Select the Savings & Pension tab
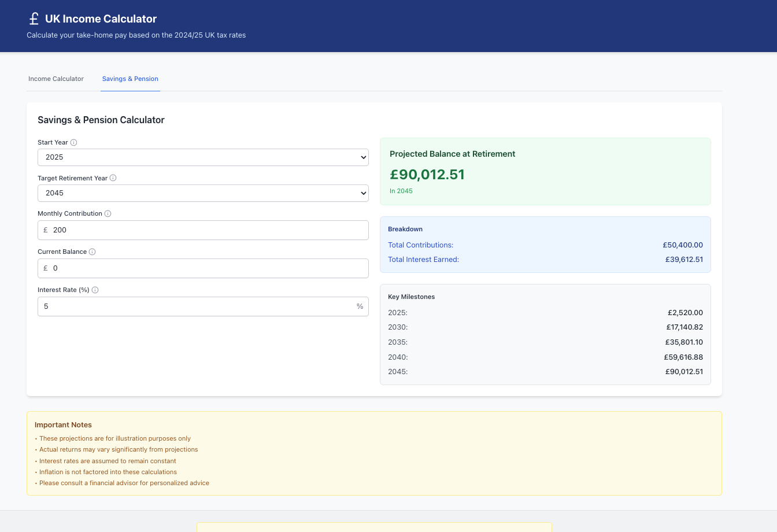The width and height of the screenshot is (777, 532). point(130,79)
